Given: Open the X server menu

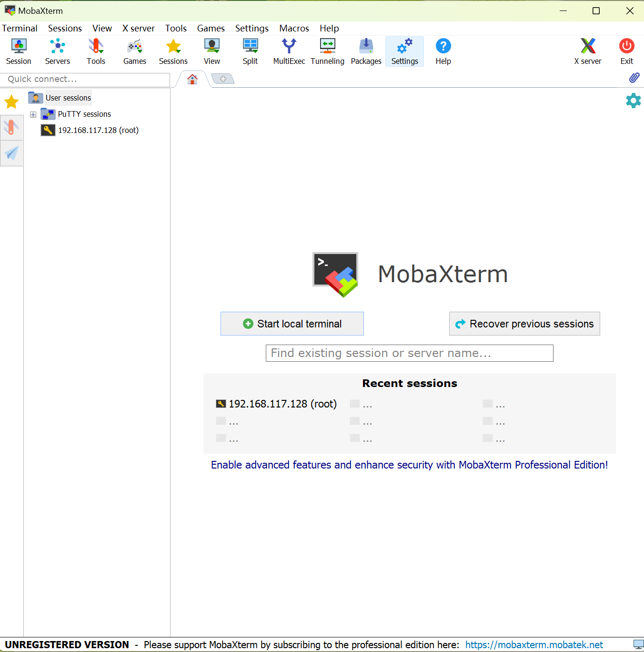Looking at the screenshot, I should 139,28.
